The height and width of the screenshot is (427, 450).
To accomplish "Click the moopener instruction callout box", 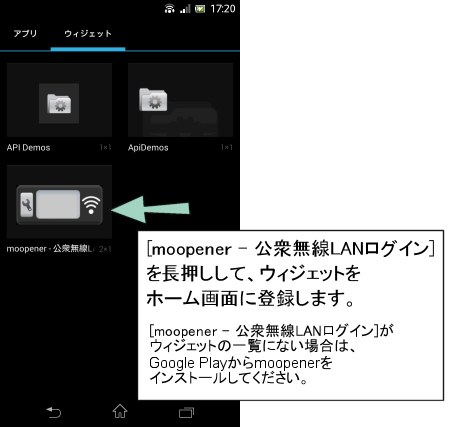I will click(291, 315).
